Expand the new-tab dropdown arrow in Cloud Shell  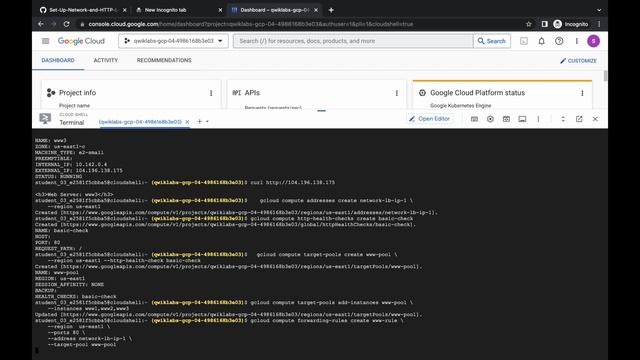point(207,122)
